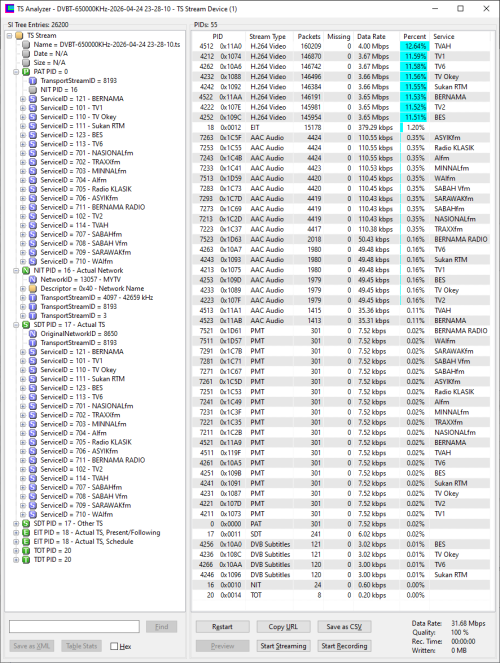Click the green N icon for NIT PID Actual Network
The width and height of the screenshot is (500, 663).
click(x=26, y=270)
